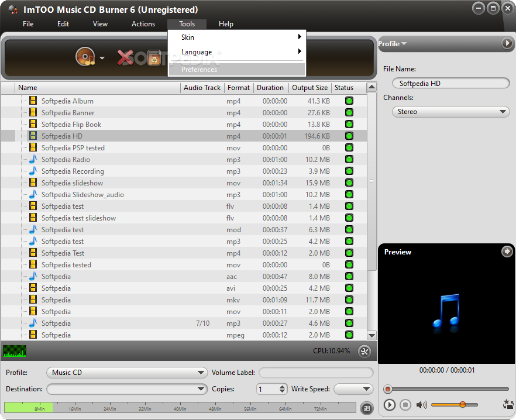The image size is (516, 420).
Task: Click the Copies spinner arrows
Action: 283,389
